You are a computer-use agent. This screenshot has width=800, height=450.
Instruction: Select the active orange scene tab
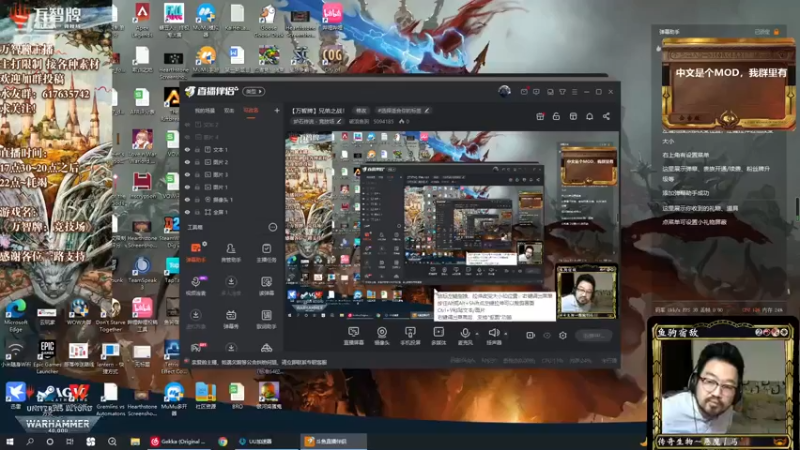pos(251,110)
